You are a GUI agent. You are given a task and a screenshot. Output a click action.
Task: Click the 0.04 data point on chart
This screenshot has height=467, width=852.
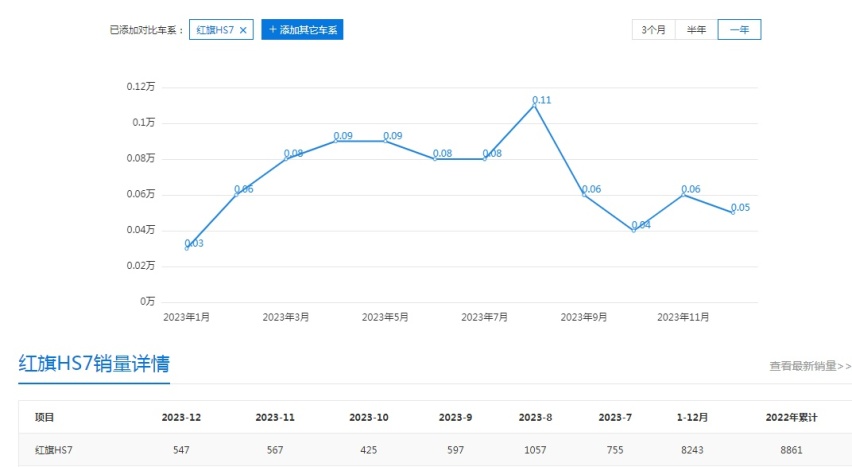pos(634,230)
